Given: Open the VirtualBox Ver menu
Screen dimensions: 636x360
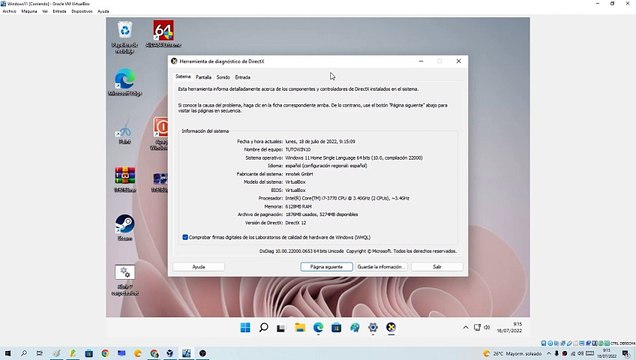Looking at the screenshot, I should tap(45, 11).
